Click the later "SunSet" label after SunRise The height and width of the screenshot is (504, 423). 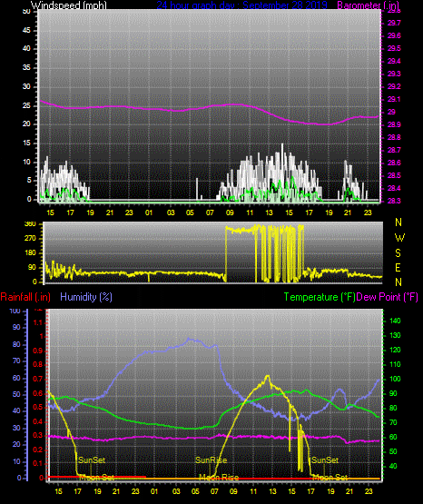[325, 460]
